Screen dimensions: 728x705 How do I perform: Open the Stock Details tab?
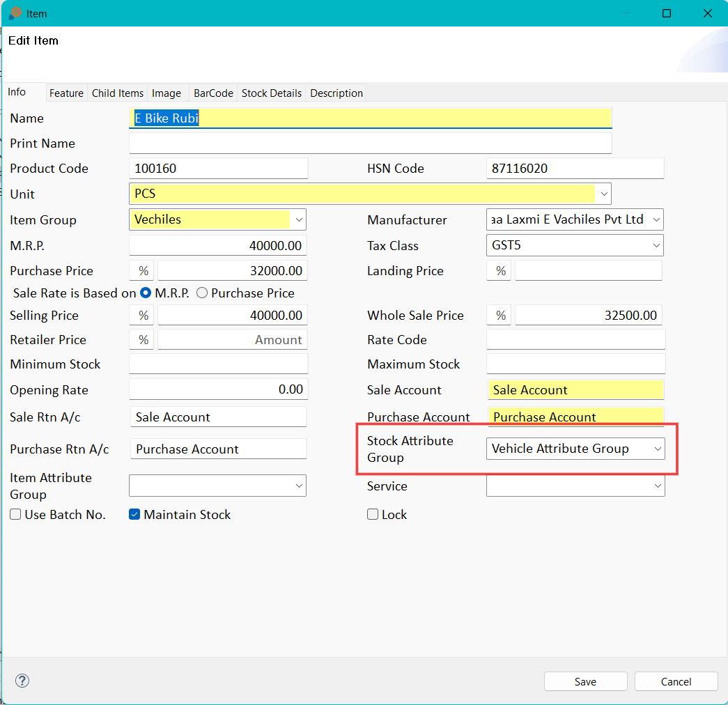coord(272,93)
